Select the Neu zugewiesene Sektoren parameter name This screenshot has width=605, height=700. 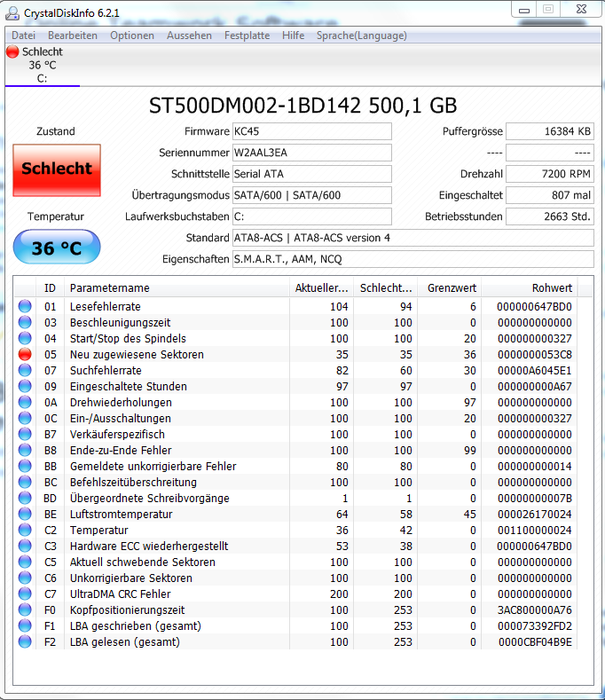coord(137,355)
